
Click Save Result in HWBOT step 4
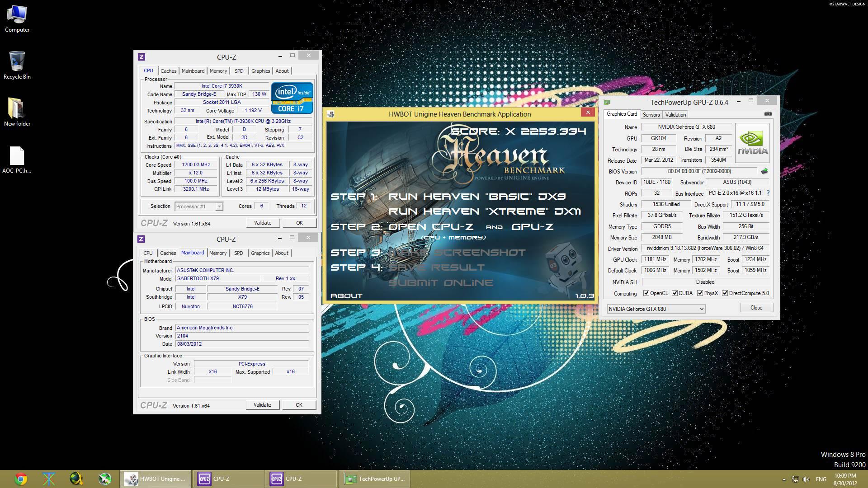coord(436,267)
